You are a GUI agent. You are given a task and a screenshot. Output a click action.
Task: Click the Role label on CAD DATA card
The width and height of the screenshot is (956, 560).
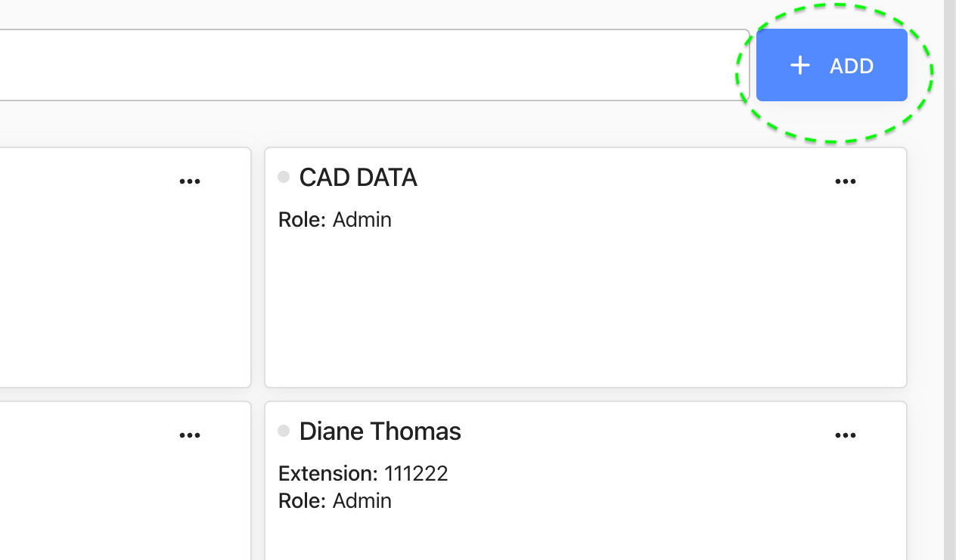302,220
